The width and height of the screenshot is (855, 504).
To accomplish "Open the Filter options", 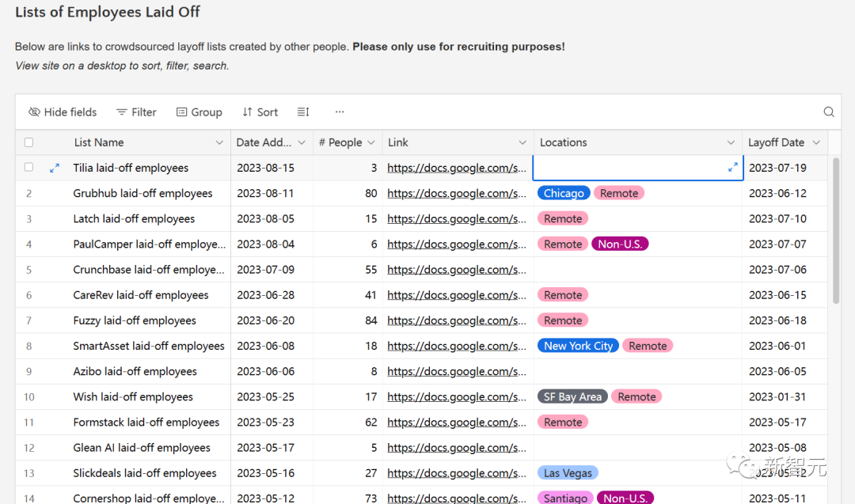I will tap(136, 112).
